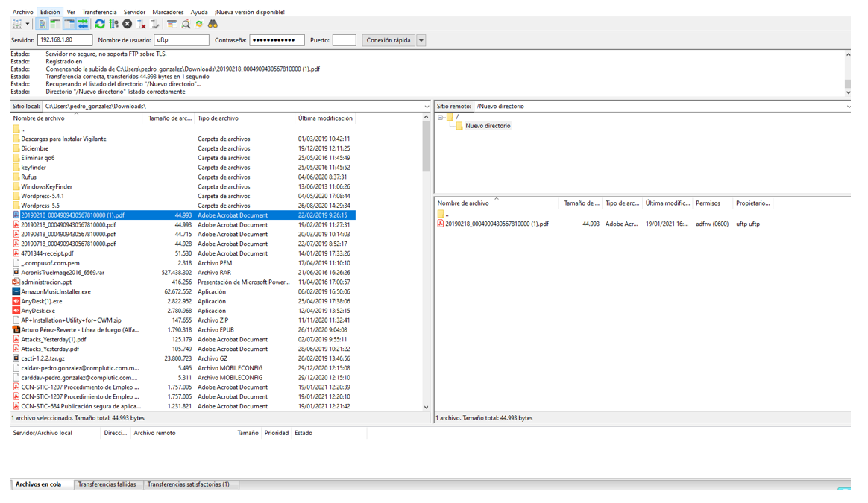This screenshot has width=868, height=503.
Task: Expand the Sitio remoto path dropdown
Action: (848, 107)
